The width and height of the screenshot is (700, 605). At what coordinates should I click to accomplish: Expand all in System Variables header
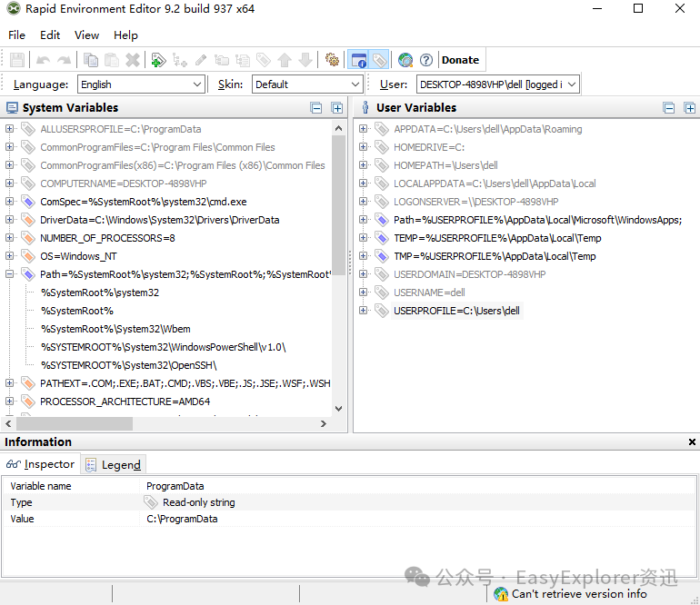pyautogui.click(x=337, y=108)
